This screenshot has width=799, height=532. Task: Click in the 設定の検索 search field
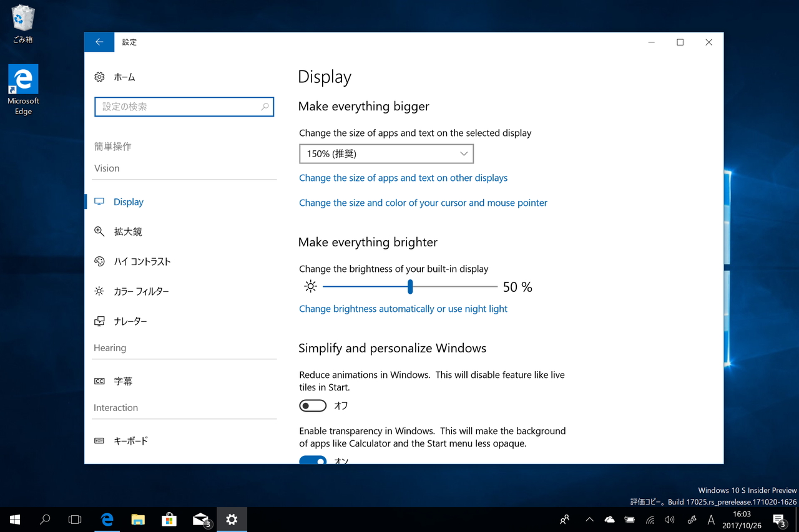pos(184,107)
